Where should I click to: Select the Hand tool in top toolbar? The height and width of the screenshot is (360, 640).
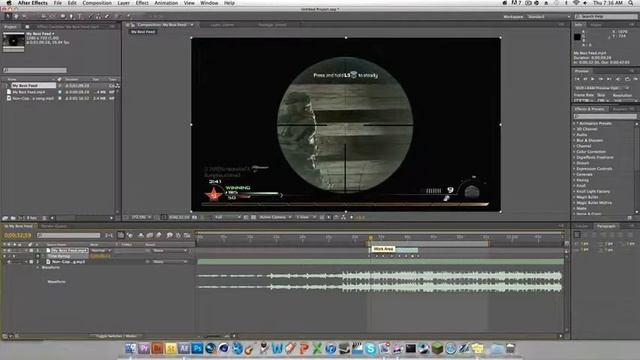pos(16,16)
